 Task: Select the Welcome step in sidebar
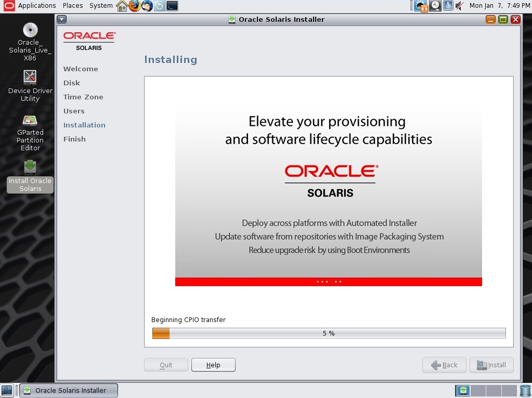click(x=81, y=69)
